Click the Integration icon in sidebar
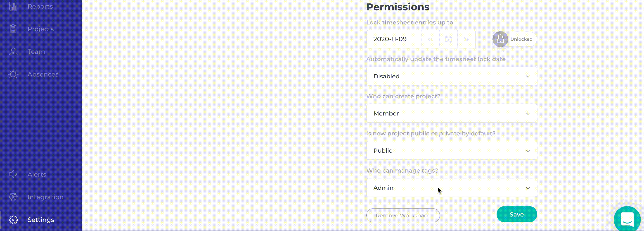 click(13, 197)
